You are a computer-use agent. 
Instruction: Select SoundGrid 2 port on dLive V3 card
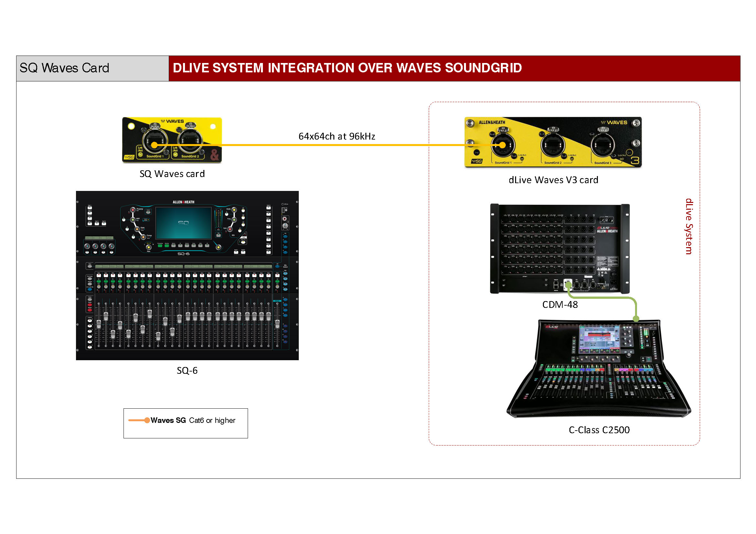(553, 145)
